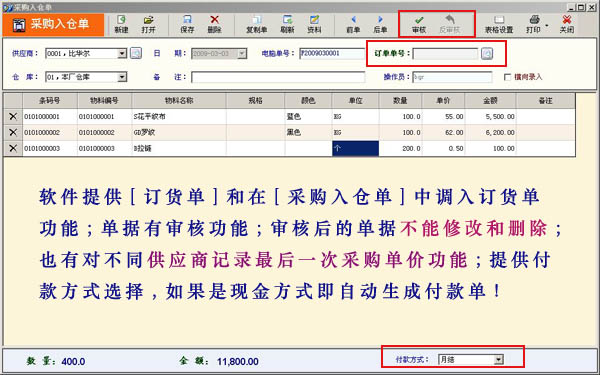The image size is (600, 375).
Task: Remove row S花平纹布 with its X icon
Action: (x=13, y=116)
